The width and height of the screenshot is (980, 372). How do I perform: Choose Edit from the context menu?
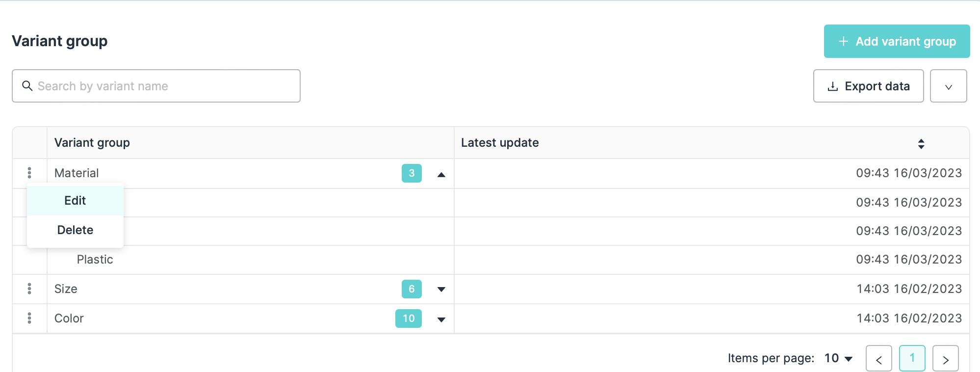pyautogui.click(x=75, y=201)
